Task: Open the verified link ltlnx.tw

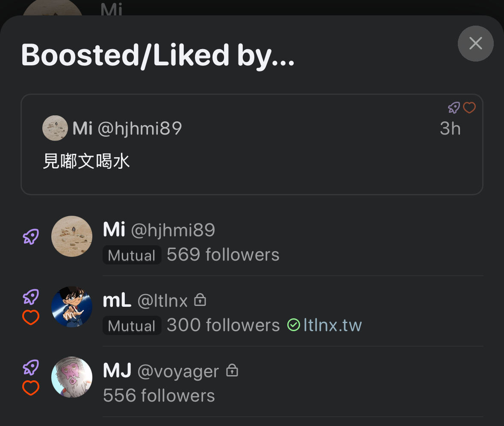Action: coord(333,325)
